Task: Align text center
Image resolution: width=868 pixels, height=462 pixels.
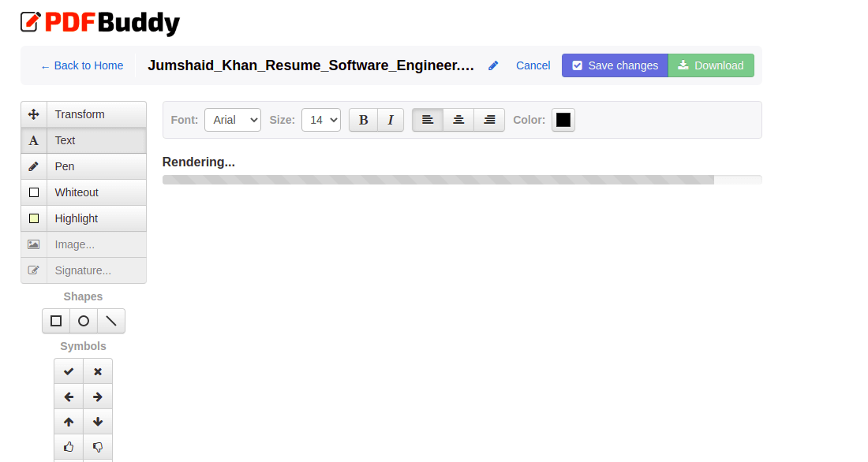Action: pyautogui.click(x=458, y=120)
